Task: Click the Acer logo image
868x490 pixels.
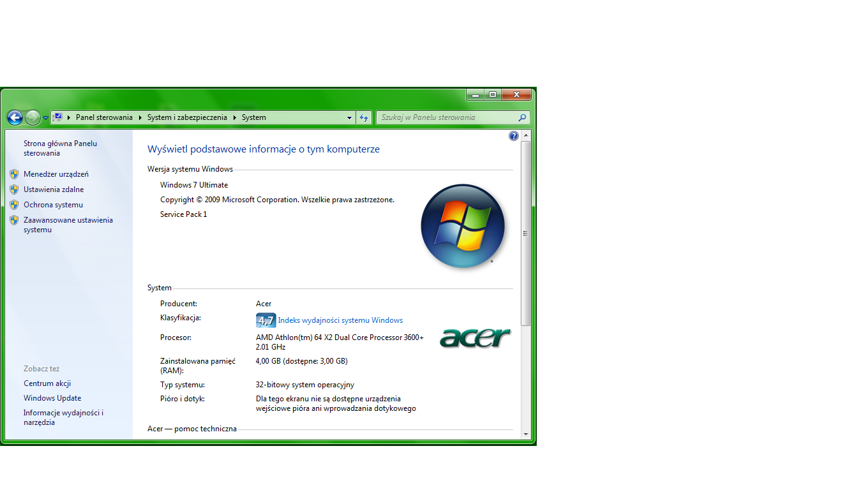Action: coord(475,338)
